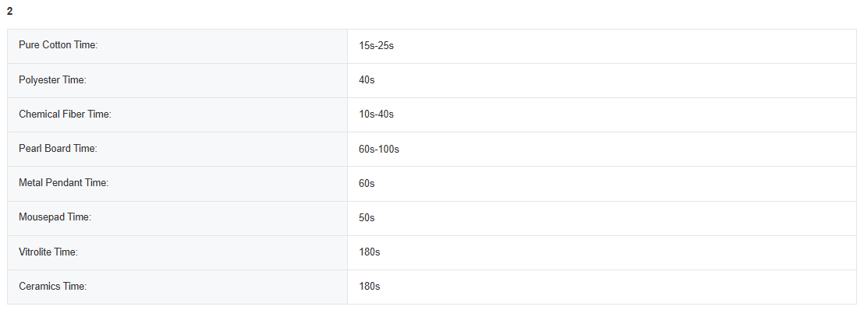Select the 10s-40s value cell
This screenshot has height=317, width=868.
pyautogui.click(x=376, y=114)
